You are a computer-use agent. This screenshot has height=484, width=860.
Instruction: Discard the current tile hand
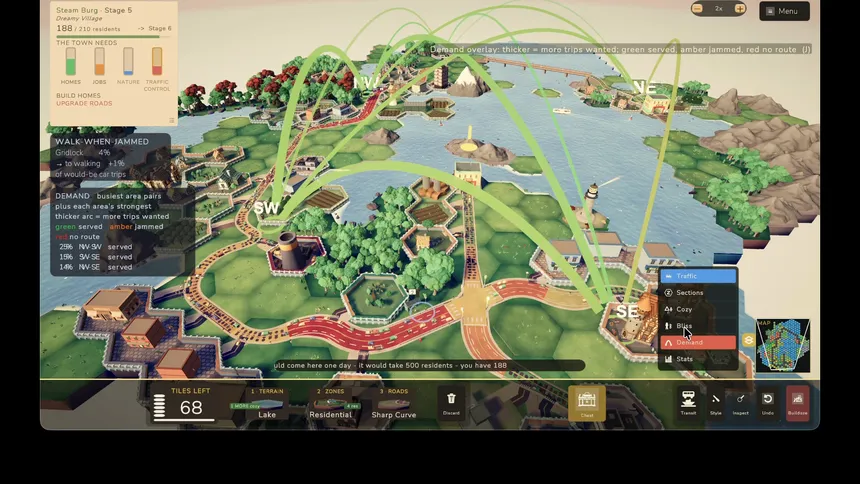451,403
